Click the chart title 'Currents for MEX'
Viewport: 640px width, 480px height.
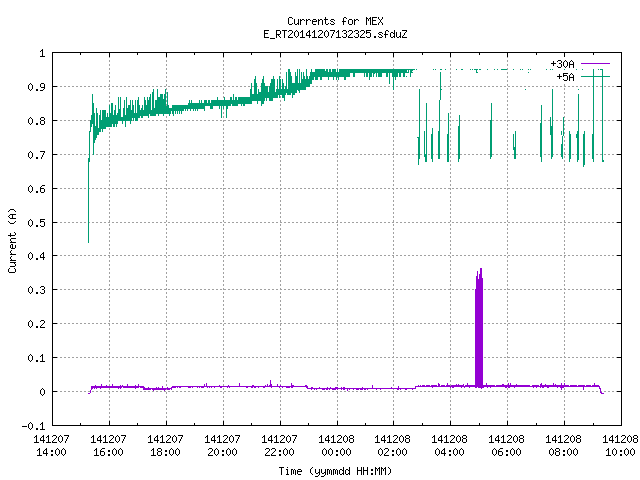tap(335, 21)
